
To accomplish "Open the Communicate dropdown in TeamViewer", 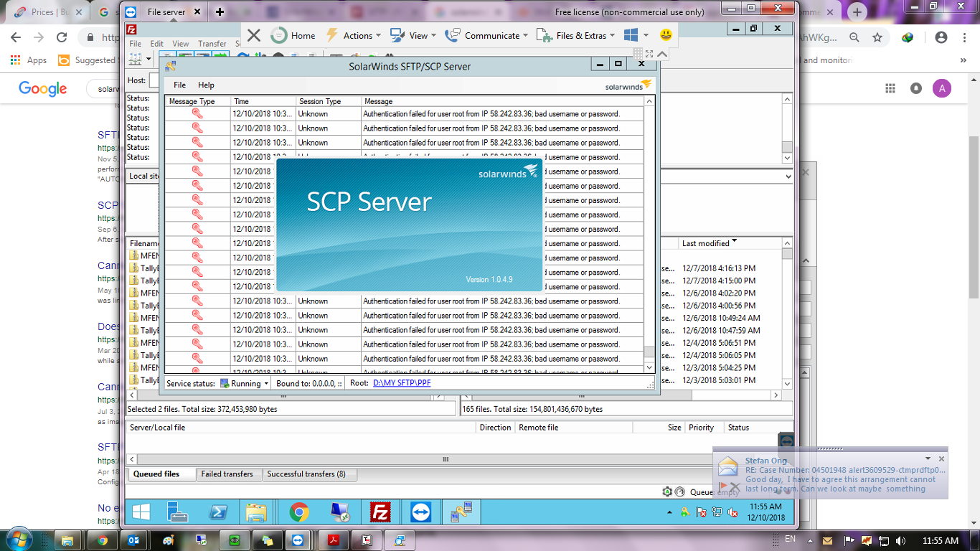I will (486, 35).
